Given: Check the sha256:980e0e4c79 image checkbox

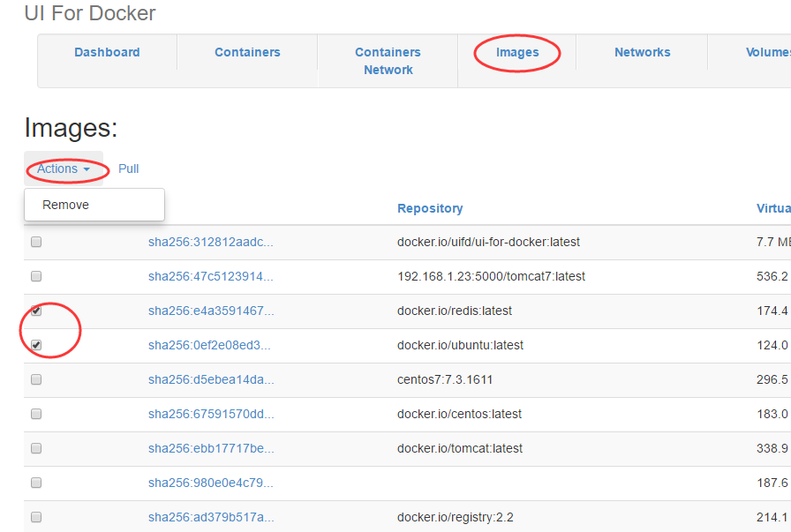Looking at the screenshot, I should 36,483.
